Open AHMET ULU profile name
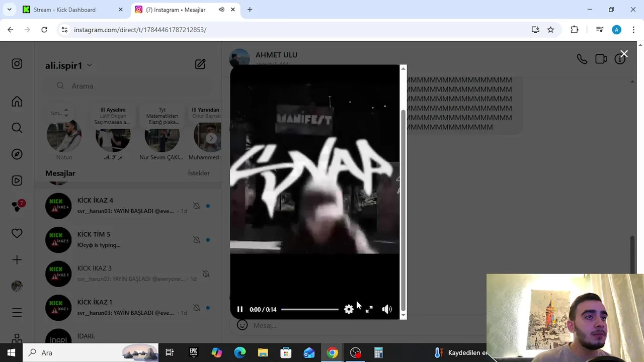Screen dimensions: 644x362 (x=276, y=55)
